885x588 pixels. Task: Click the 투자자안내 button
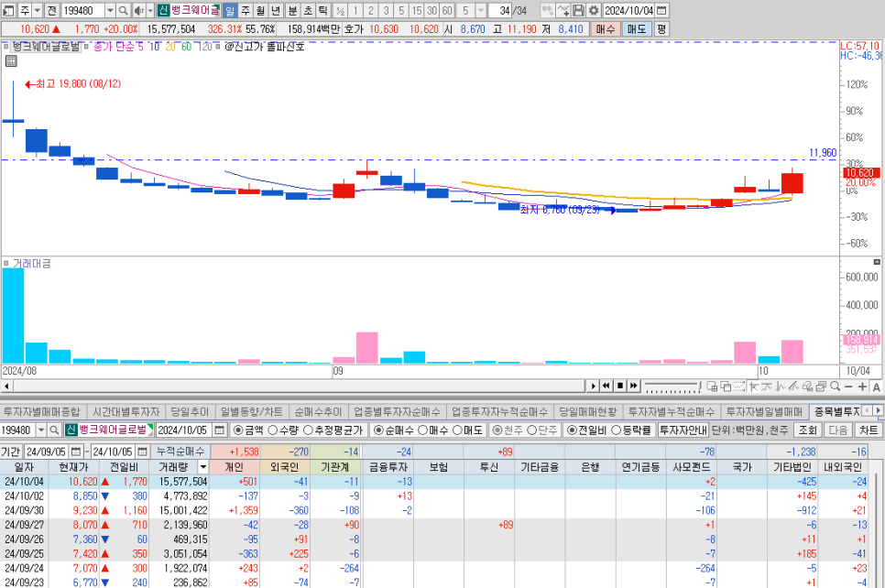pyautogui.click(x=683, y=430)
